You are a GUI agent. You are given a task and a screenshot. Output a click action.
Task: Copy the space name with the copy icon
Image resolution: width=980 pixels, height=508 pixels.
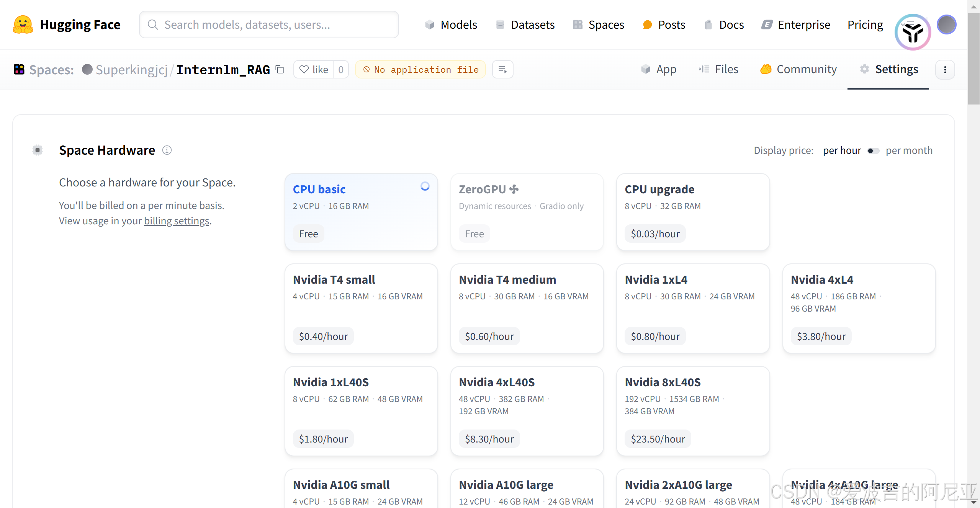(x=280, y=69)
